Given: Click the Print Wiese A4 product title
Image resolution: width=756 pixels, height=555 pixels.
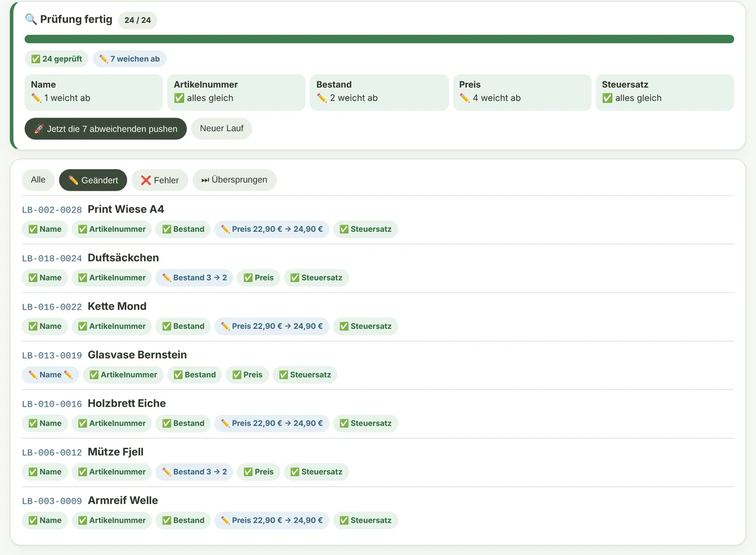Looking at the screenshot, I should (x=126, y=209).
